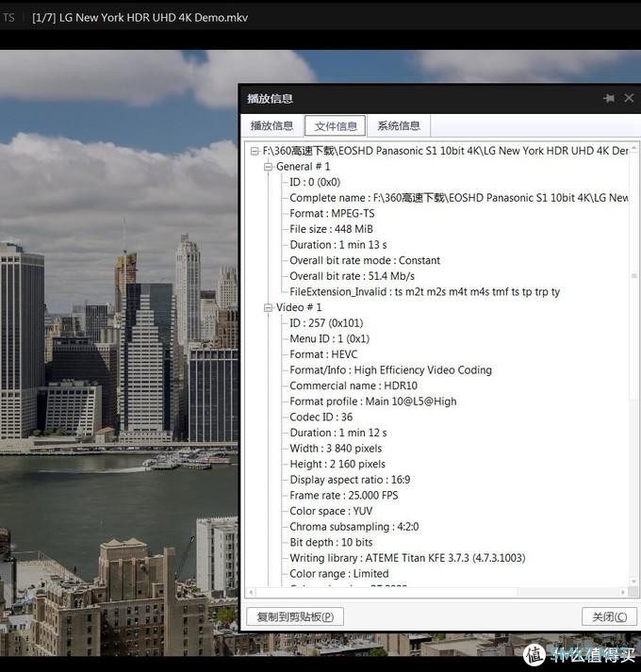The height and width of the screenshot is (672, 641).
Task: Select row 'Bit depth : 10 bits'
Action: click(x=331, y=542)
